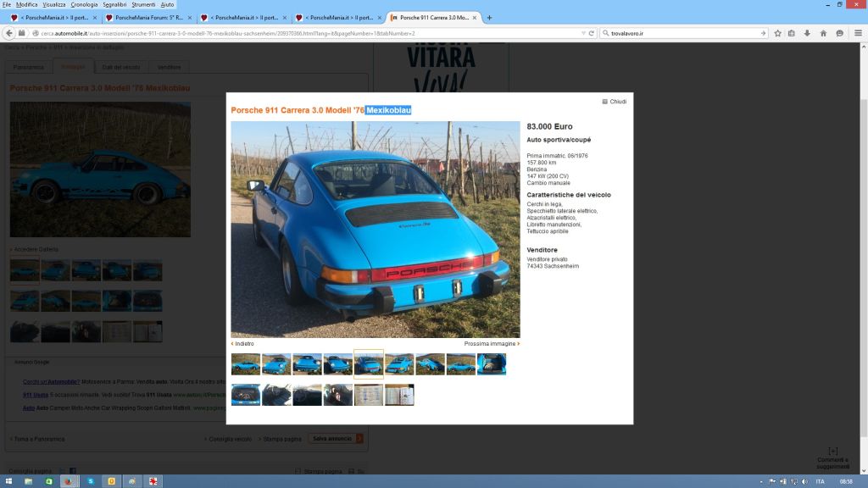Click the volume speaker tray icon
Screen dimensions: 868x488
click(804, 481)
